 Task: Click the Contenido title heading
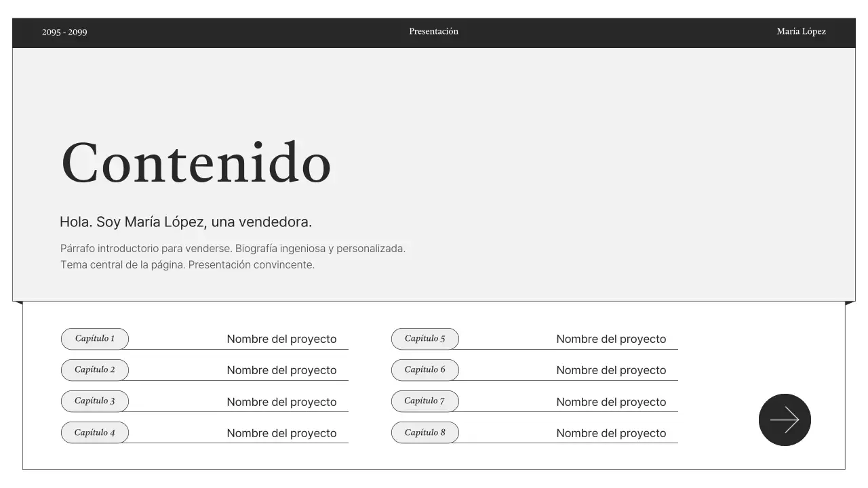(x=195, y=163)
